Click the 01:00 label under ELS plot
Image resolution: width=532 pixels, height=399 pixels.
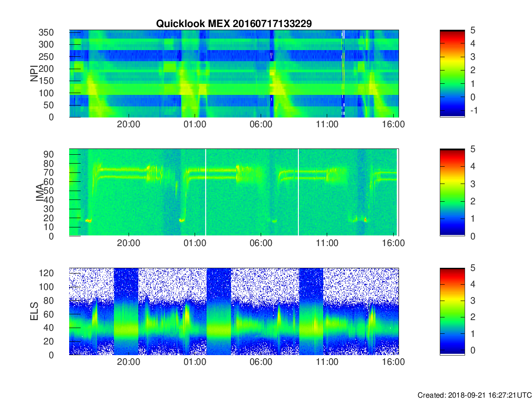(195, 363)
